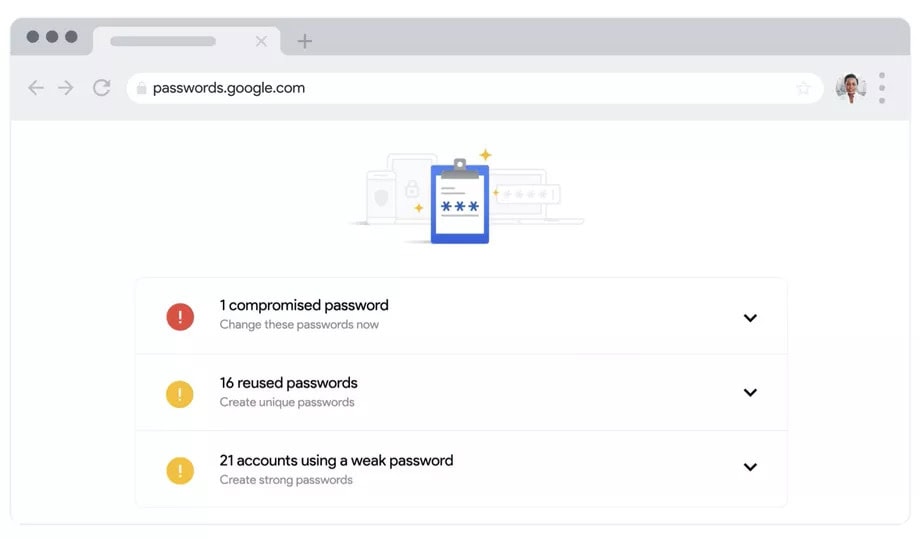Close the current tab with the X

(261, 41)
